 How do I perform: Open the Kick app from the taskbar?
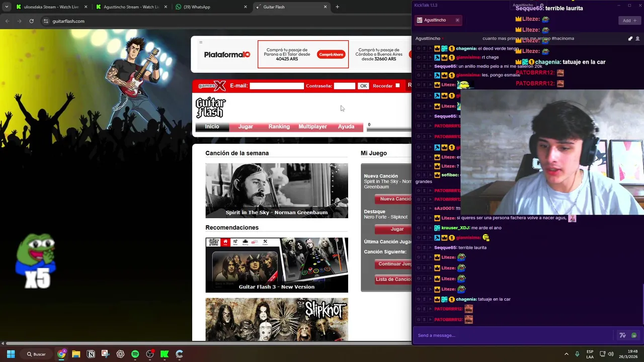coord(165,354)
